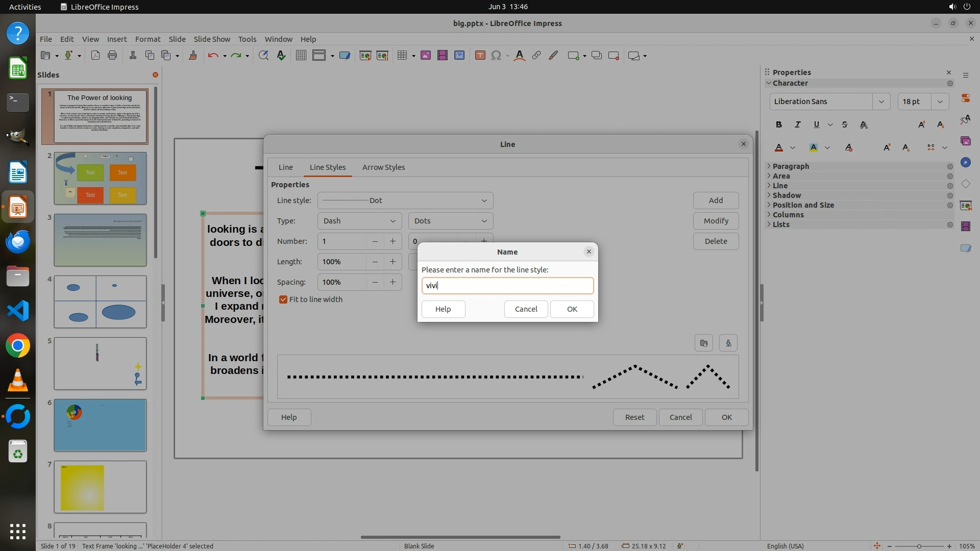Image resolution: width=980 pixels, height=551 pixels.
Task: Open the Line style dropdown
Action: point(405,201)
